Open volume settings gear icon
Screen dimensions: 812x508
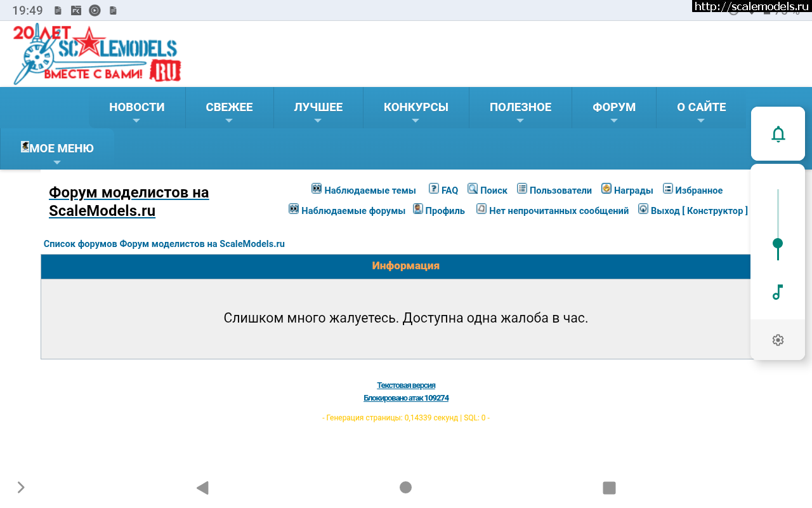tap(778, 340)
